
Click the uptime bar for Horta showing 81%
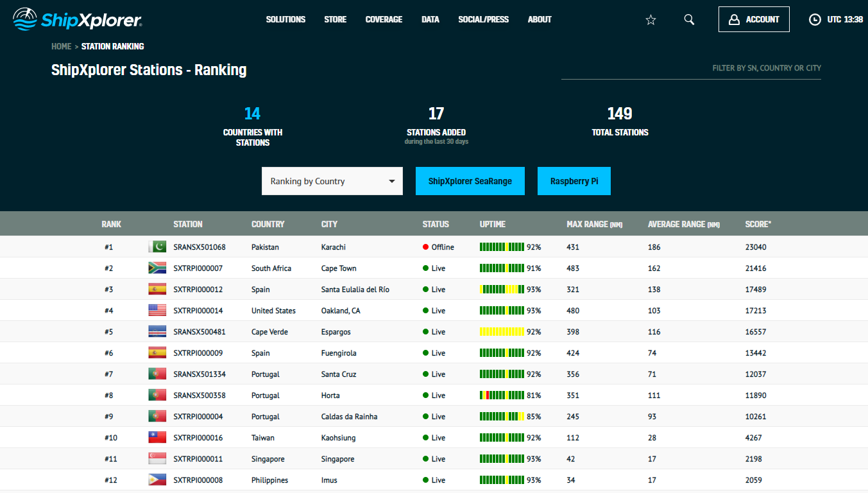click(x=502, y=395)
